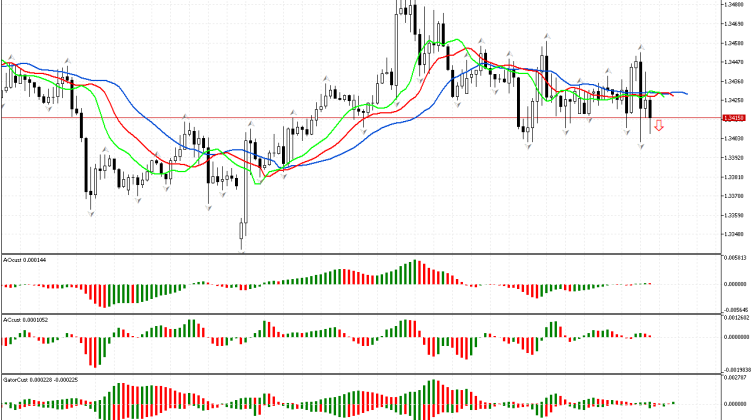Click the lowest candlestick wick on chart
752x420 pixels.
[242, 243]
